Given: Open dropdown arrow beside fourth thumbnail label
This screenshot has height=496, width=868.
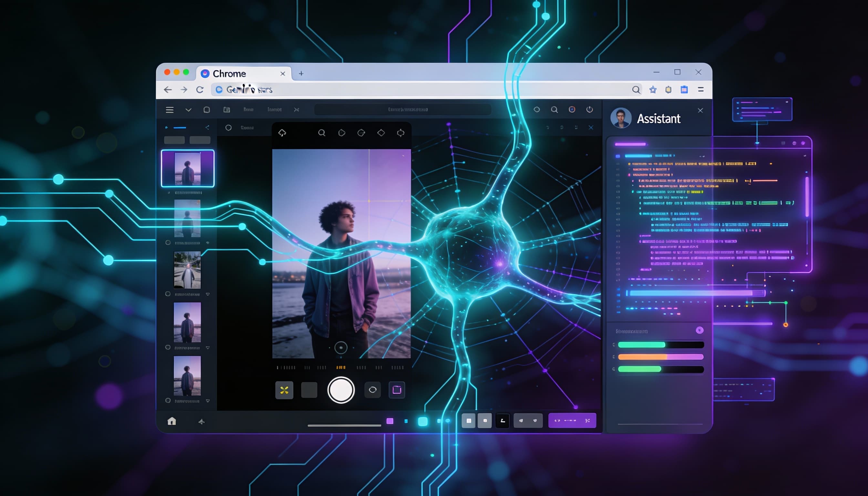Looking at the screenshot, I should 208,348.
